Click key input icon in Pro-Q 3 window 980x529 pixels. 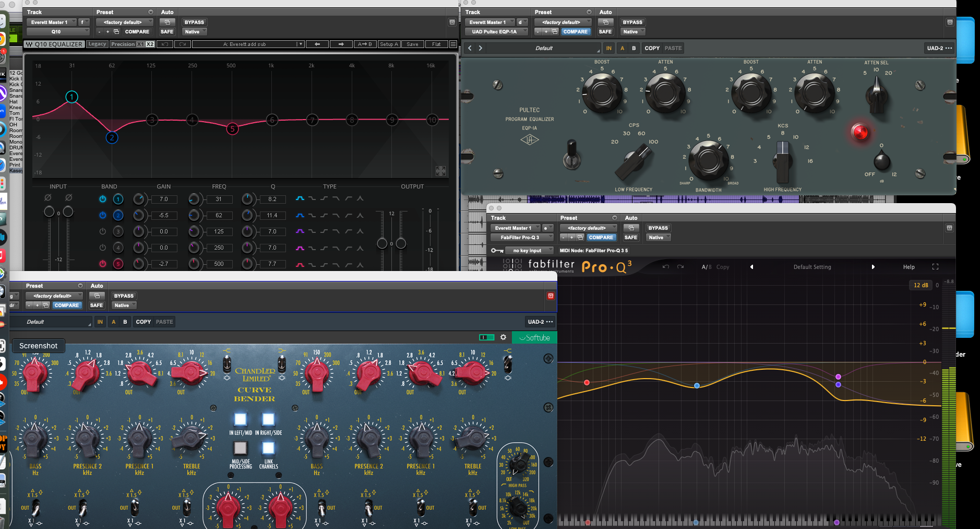click(x=497, y=251)
